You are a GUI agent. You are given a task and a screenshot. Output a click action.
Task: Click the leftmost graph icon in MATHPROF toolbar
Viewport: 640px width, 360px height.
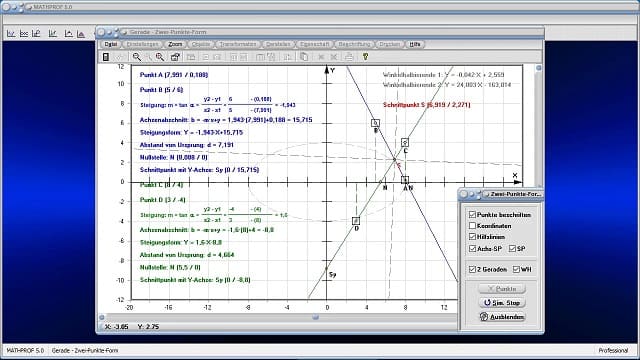click(x=11, y=34)
